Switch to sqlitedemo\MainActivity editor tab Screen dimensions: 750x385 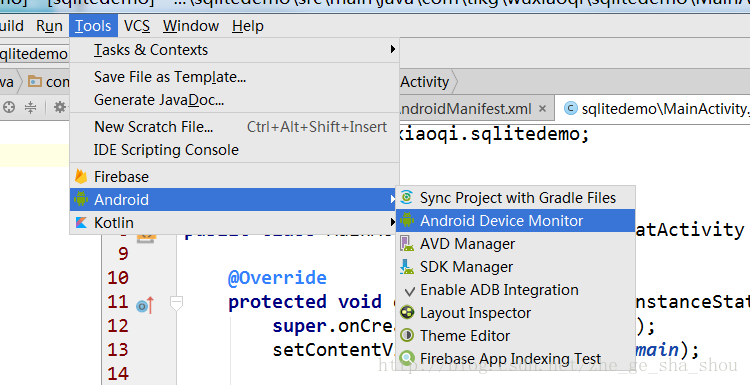click(x=656, y=109)
